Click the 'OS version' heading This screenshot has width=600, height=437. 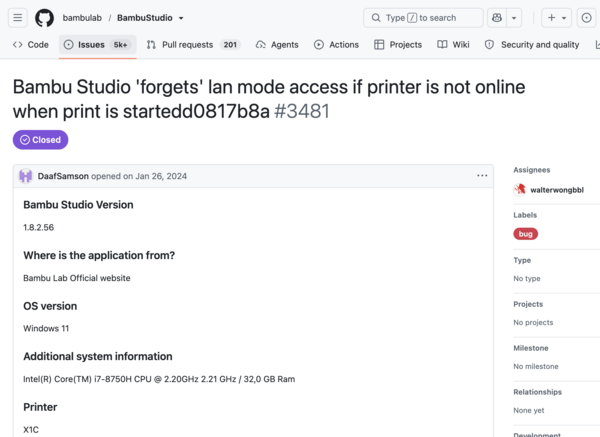[x=50, y=306]
